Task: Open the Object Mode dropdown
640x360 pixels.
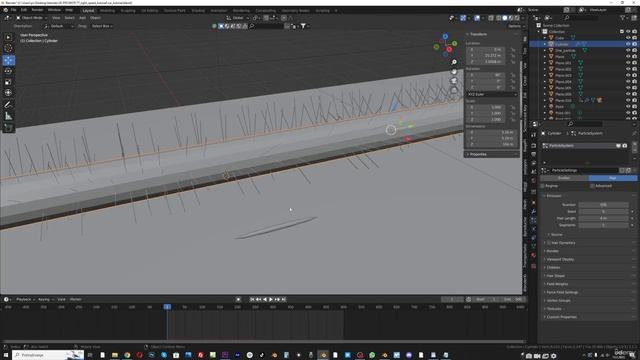Action: 31,18
